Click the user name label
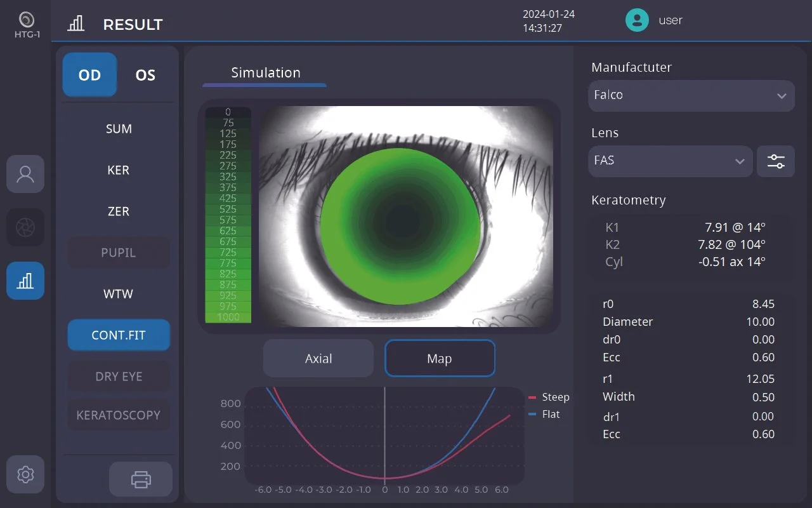Image resolution: width=812 pixels, height=508 pixels. [x=670, y=20]
